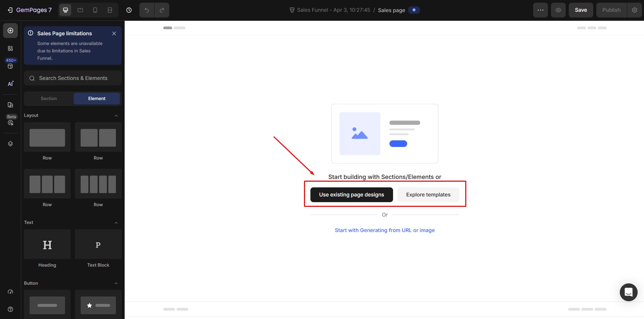
Task: Click Use existing page designs
Action: pyautogui.click(x=351, y=194)
